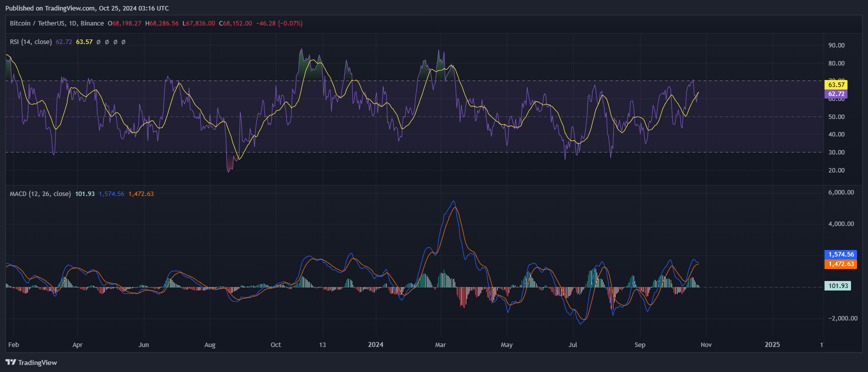Click the RSI legend value 62.72
The image size is (868, 372).
(64, 42)
